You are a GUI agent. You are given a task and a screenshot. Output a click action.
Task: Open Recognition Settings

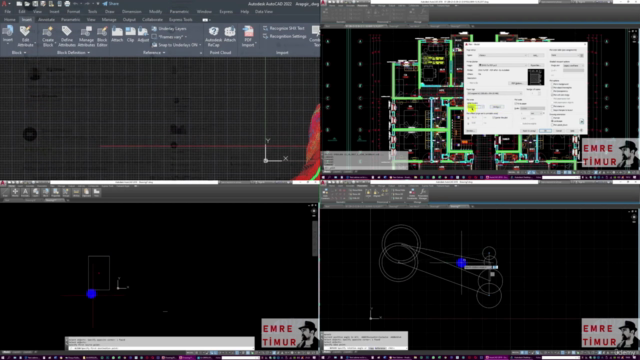tap(284, 36)
